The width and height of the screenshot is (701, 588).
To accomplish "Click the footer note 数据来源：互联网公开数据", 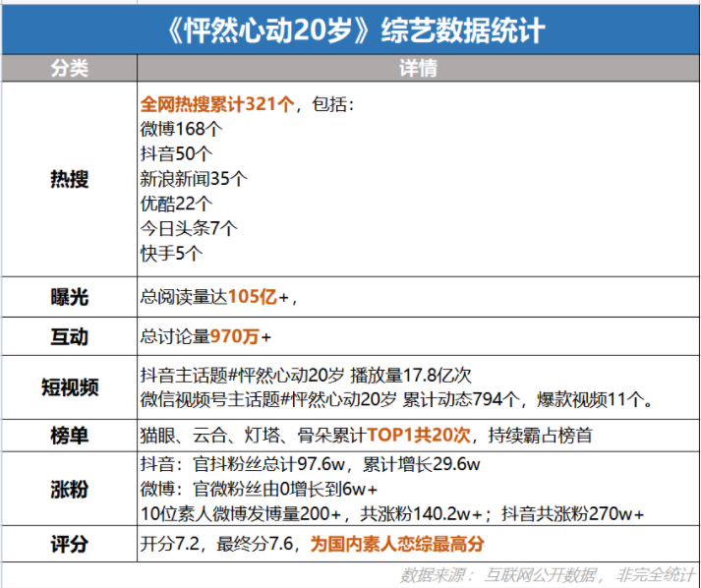I will [x=547, y=575].
